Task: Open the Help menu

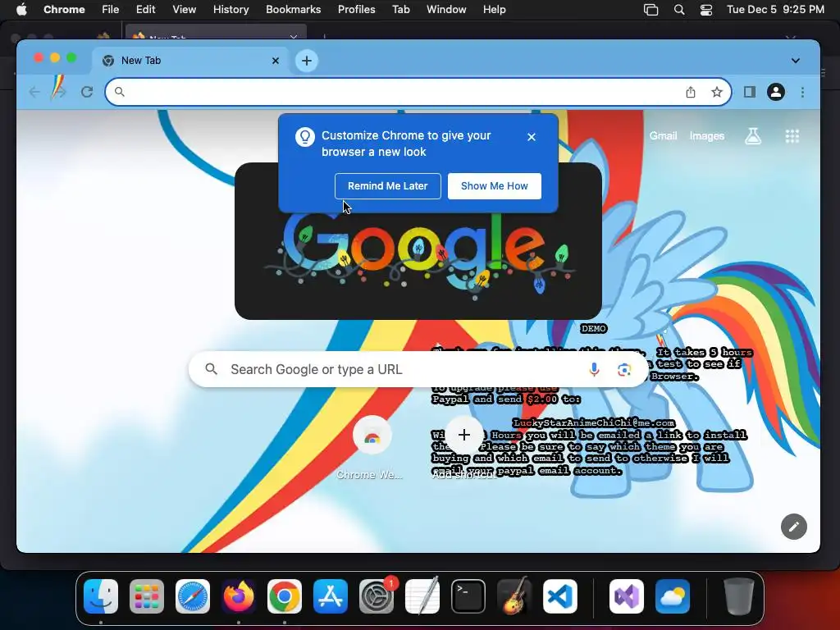Action: click(x=494, y=10)
